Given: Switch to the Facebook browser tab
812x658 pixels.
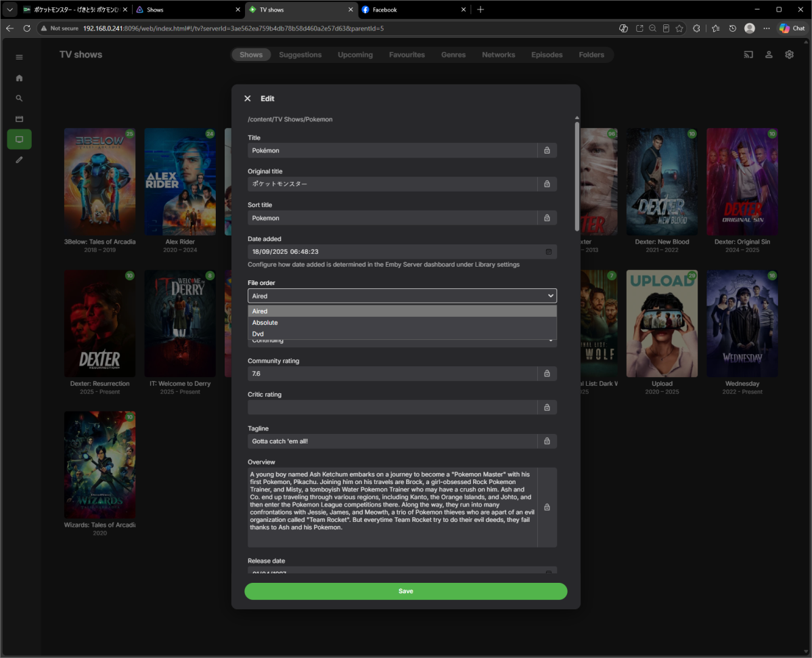Looking at the screenshot, I should (x=413, y=9).
